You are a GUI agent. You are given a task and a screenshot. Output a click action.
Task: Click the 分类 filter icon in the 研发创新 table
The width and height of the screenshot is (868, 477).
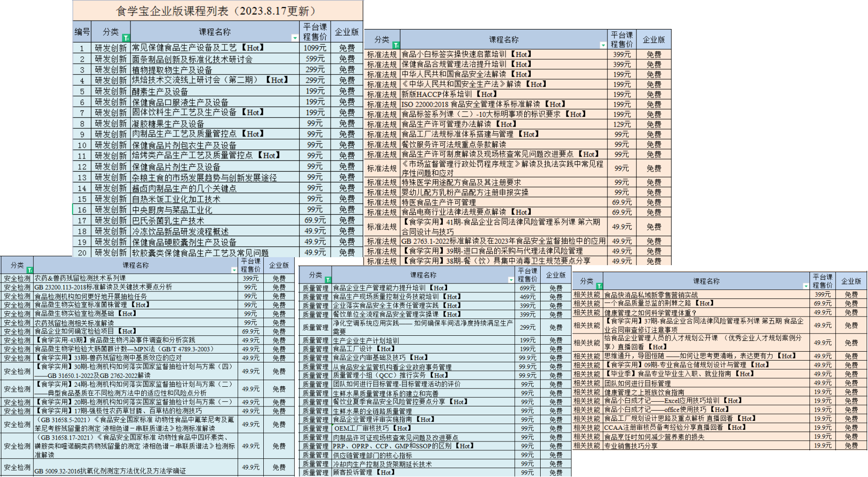pos(126,38)
